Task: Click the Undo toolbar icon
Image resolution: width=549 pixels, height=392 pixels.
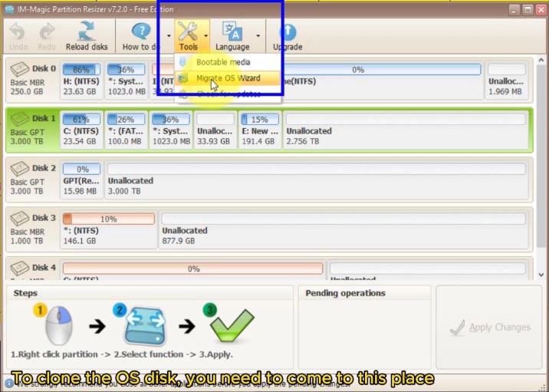Action: click(17, 32)
